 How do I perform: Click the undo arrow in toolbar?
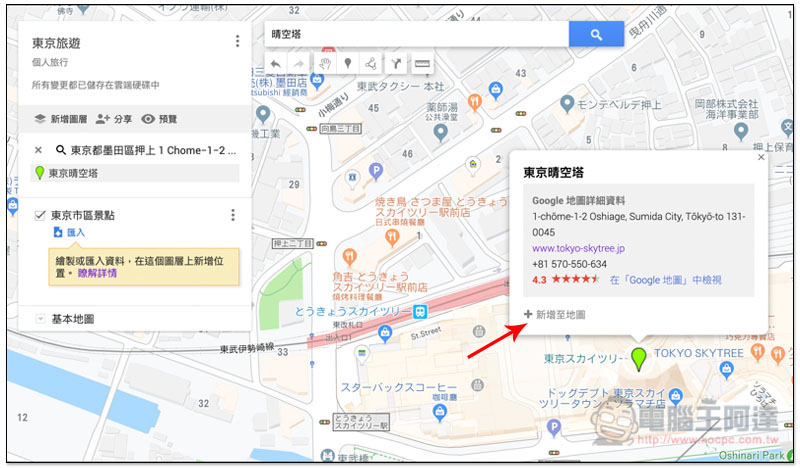click(x=276, y=64)
